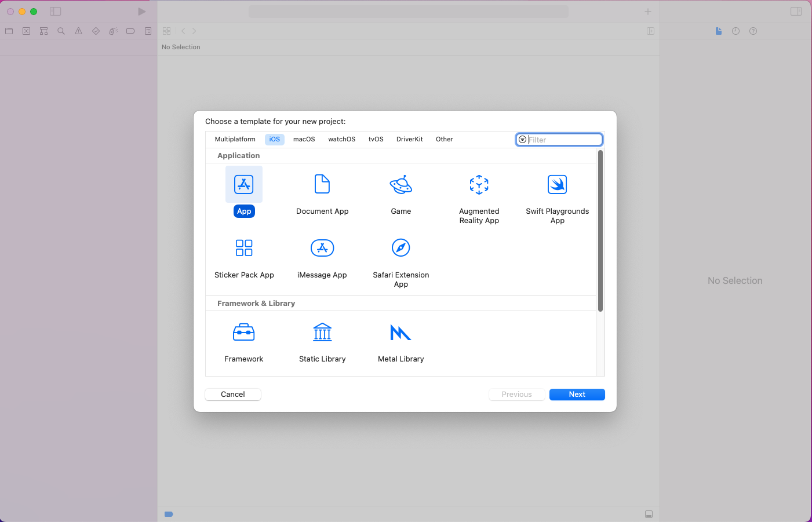
Task: Click the toolbar activity status bar
Action: (x=409, y=12)
